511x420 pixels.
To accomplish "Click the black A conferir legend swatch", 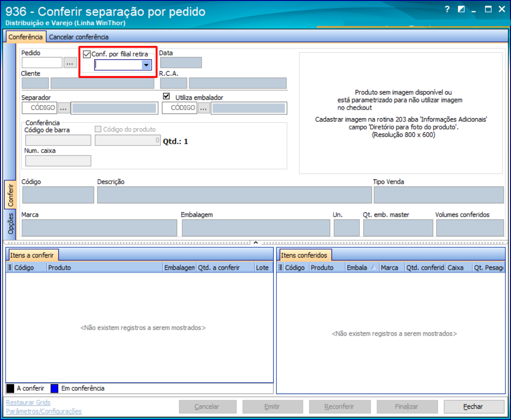I will pos(10,388).
